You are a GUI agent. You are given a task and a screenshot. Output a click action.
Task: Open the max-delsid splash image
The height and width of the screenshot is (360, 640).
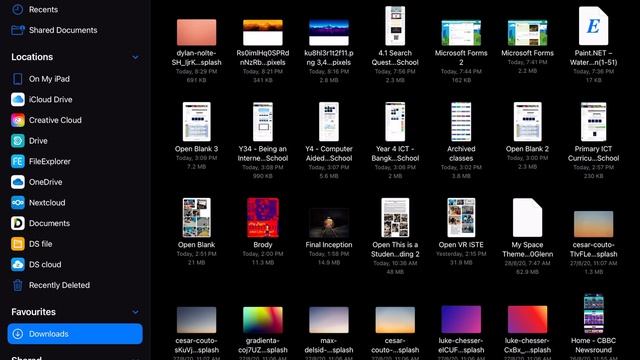click(329, 320)
